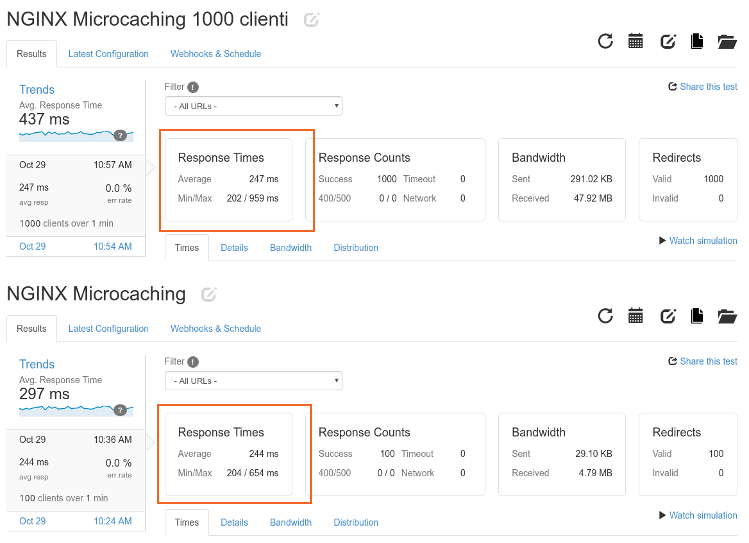Re-run the 1000 clienti test via refresh icon
The height and width of the screenshot is (543, 749).
tap(605, 42)
